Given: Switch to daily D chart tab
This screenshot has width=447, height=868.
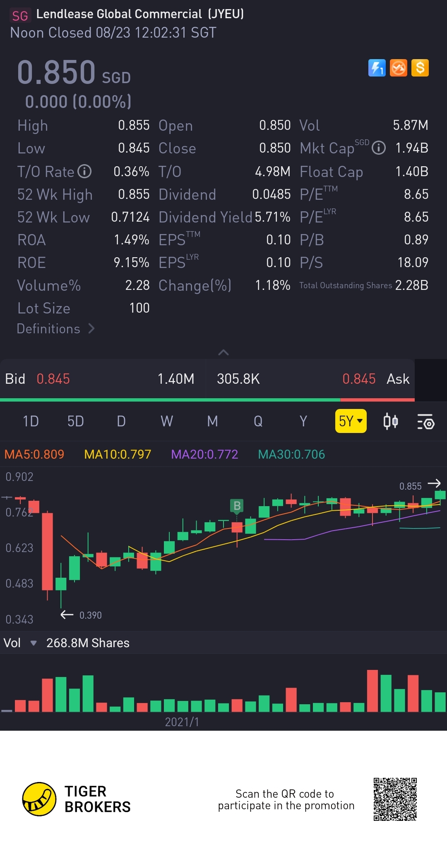Looking at the screenshot, I should coord(121,421).
